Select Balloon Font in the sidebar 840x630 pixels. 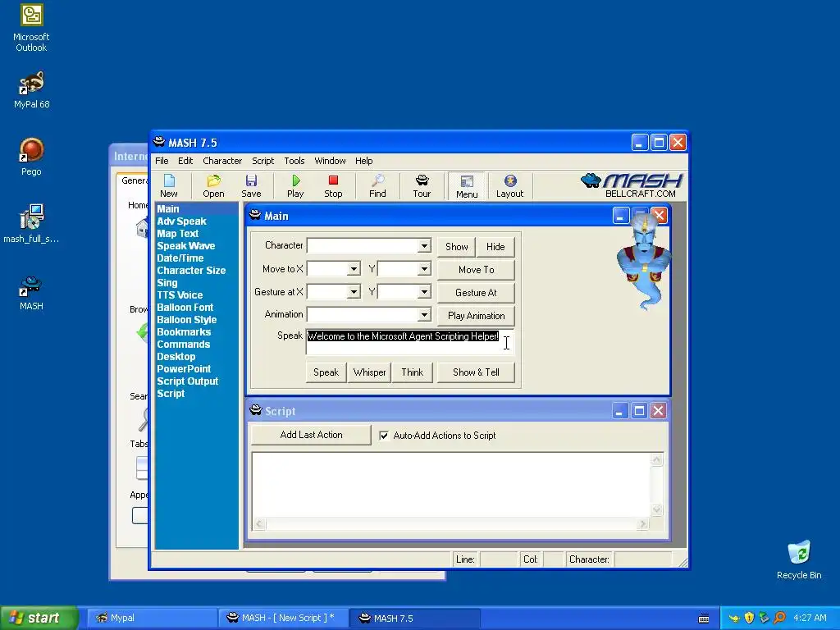(185, 308)
